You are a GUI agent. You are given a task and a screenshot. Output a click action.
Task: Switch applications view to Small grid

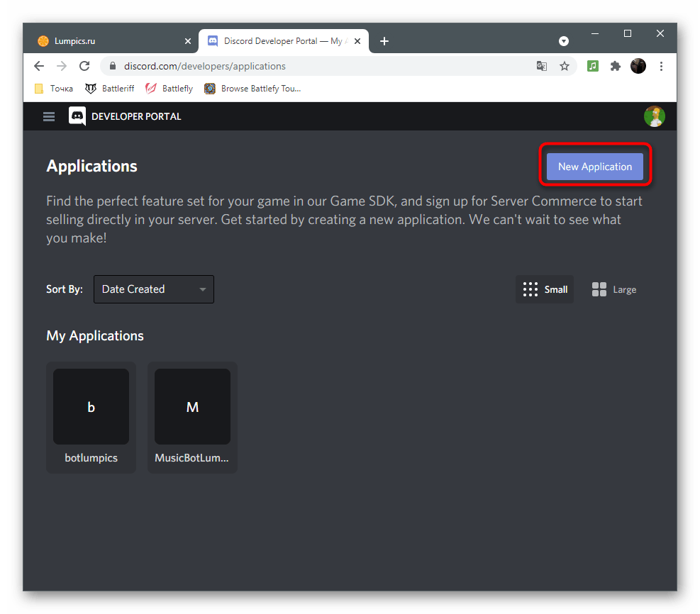tap(545, 289)
